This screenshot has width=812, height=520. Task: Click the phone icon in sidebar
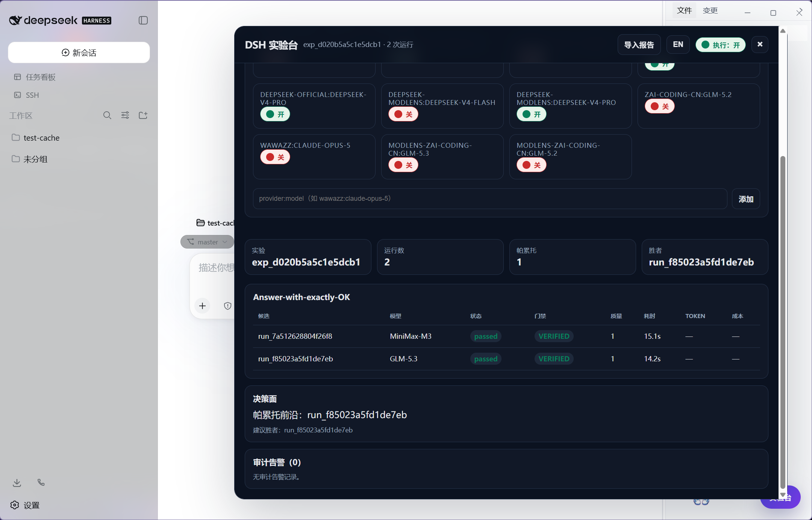pos(41,482)
